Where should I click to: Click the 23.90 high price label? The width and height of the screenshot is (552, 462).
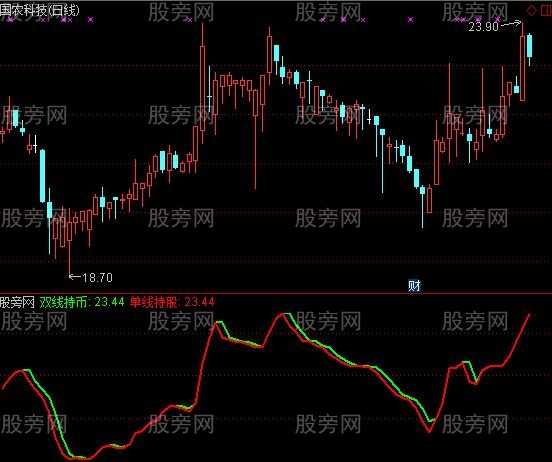click(x=483, y=26)
